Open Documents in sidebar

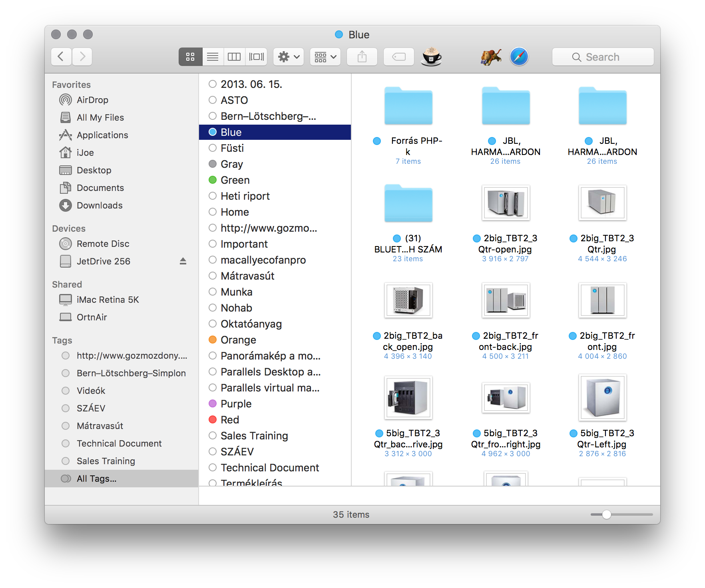(121, 188)
